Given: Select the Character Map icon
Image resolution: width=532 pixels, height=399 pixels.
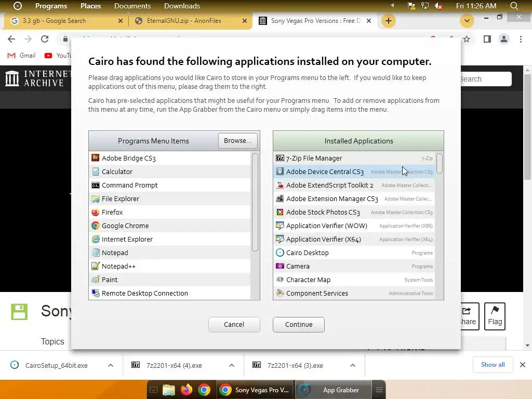Looking at the screenshot, I should (x=280, y=280).
